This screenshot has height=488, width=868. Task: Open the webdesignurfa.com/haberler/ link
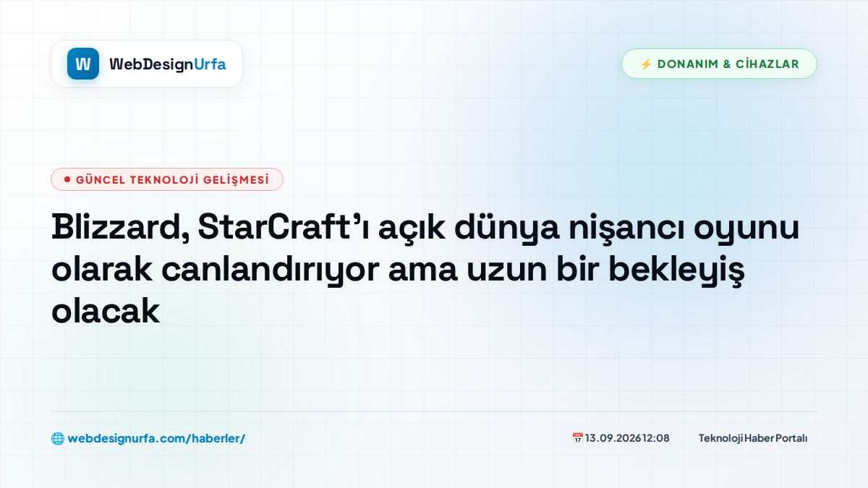pyautogui.click(x=156, y=438)
